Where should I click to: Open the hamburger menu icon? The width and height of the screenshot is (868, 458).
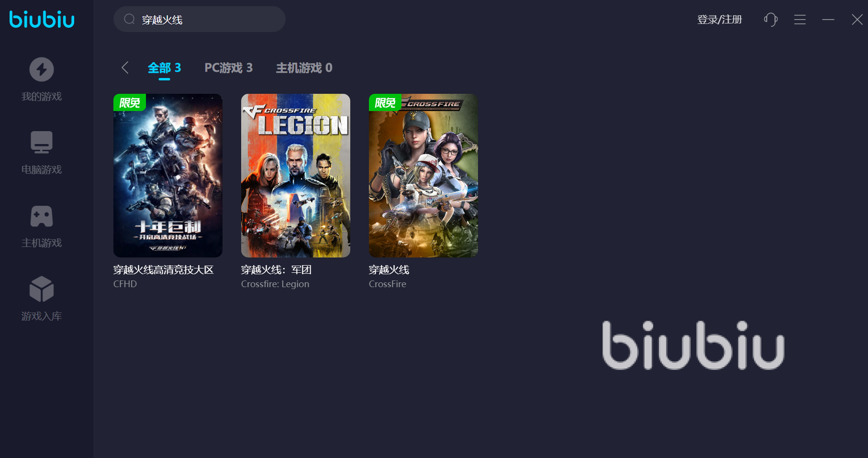pyautogui.click(x=800, y=20)
